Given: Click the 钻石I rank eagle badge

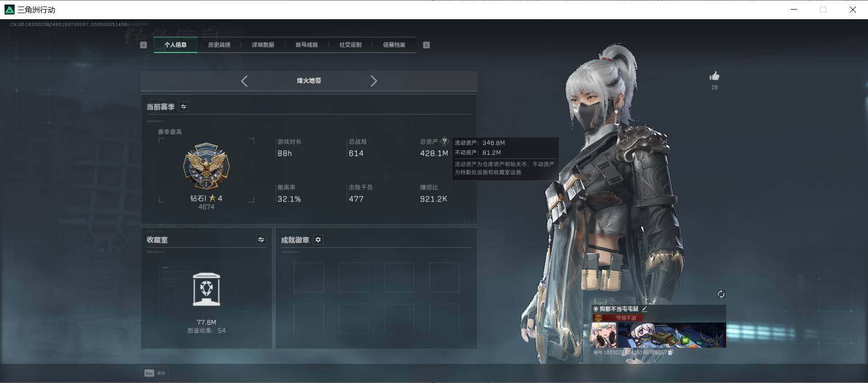Looking at the screenshot, I should pos(206,166).
